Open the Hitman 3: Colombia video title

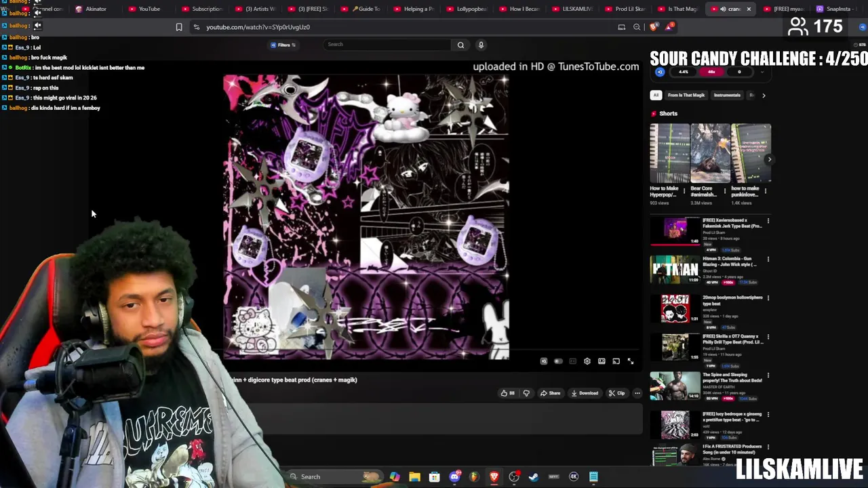tap(730, 262)
